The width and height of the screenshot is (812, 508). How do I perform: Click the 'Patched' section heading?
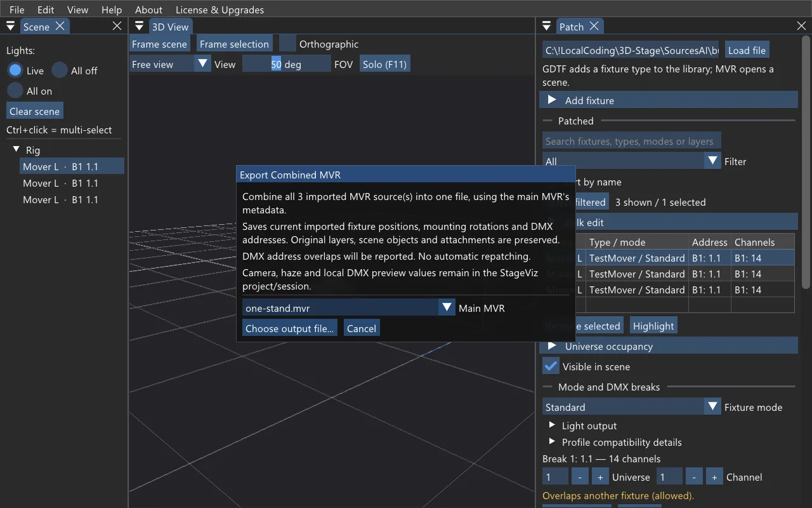point(575,121)
